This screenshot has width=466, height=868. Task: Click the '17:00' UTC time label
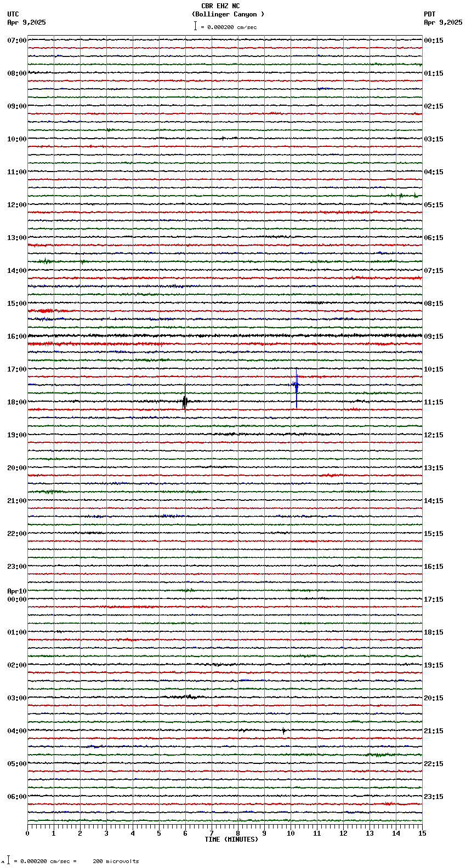tap(17, 369)
